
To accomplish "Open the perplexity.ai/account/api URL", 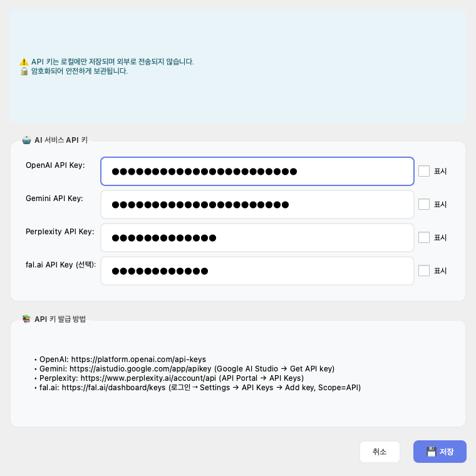I will (148, 378).
